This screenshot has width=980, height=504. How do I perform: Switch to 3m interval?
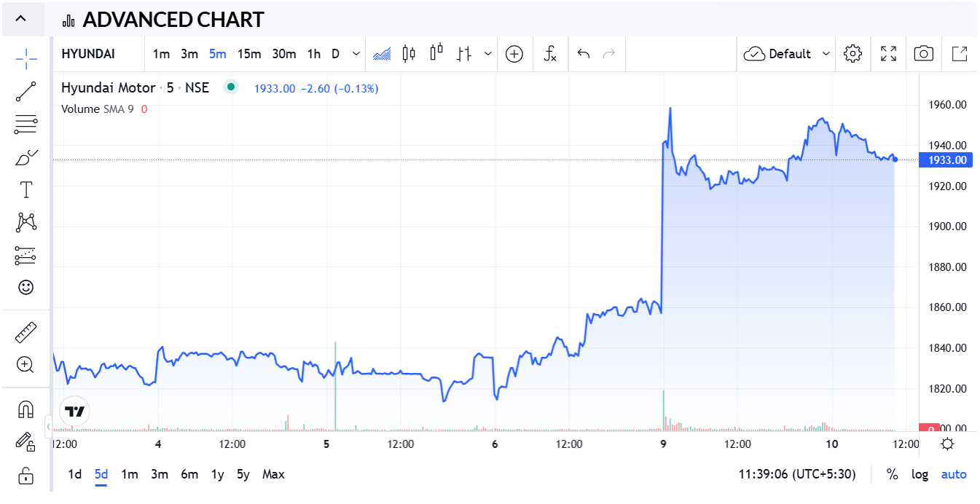click(x=189, y=54)
